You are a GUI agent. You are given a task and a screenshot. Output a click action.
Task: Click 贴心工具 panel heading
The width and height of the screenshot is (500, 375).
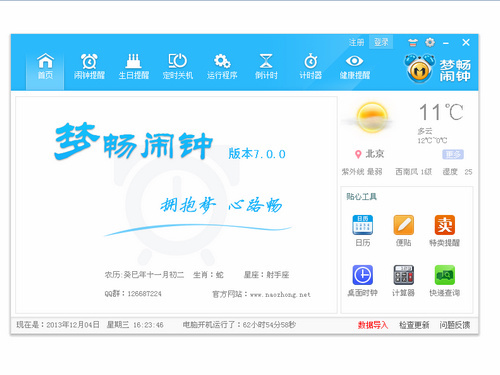tap(362, 197)
